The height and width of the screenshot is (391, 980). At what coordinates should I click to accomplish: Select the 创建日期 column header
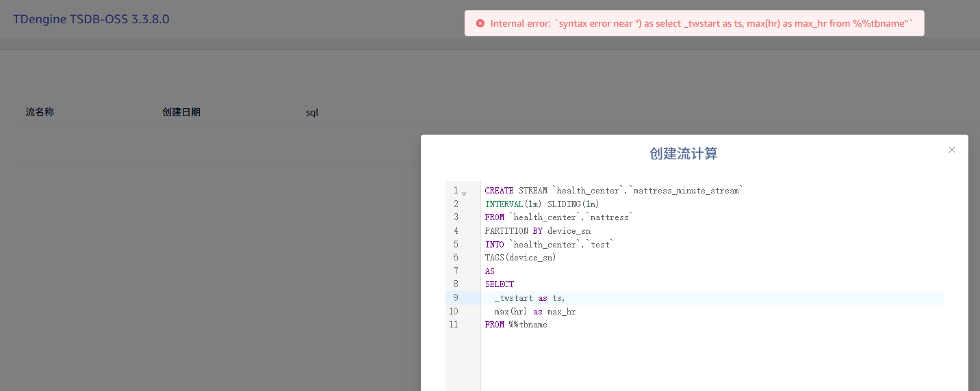(181, 112)
